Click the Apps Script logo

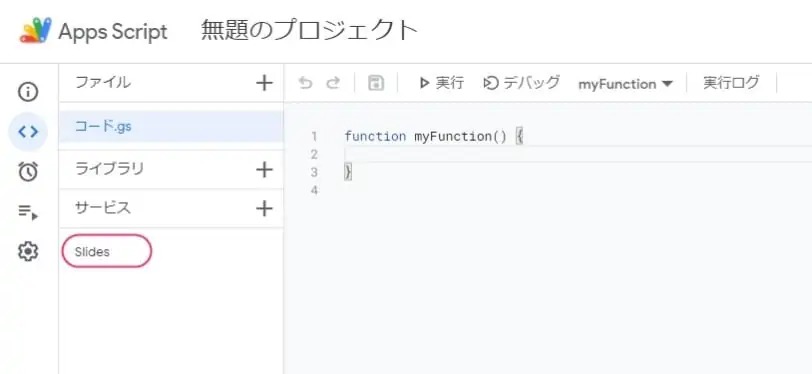pyautogui.click(x=36, y=31)
